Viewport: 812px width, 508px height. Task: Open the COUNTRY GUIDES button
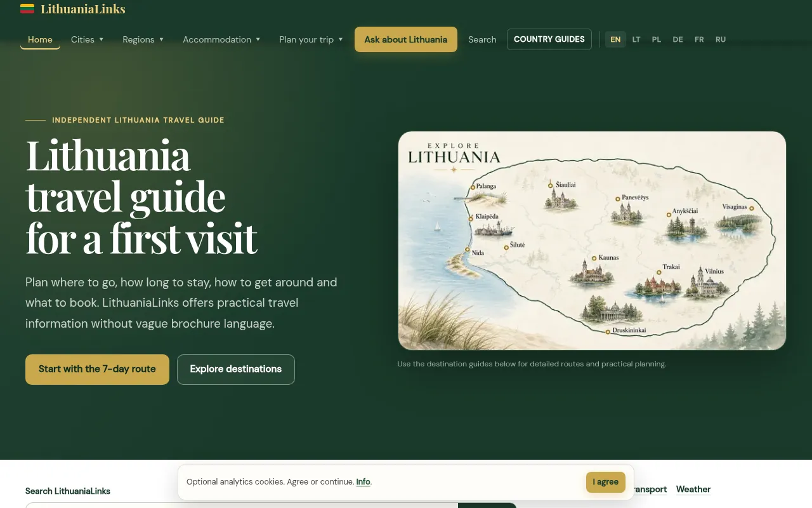(x=549, y=39)
